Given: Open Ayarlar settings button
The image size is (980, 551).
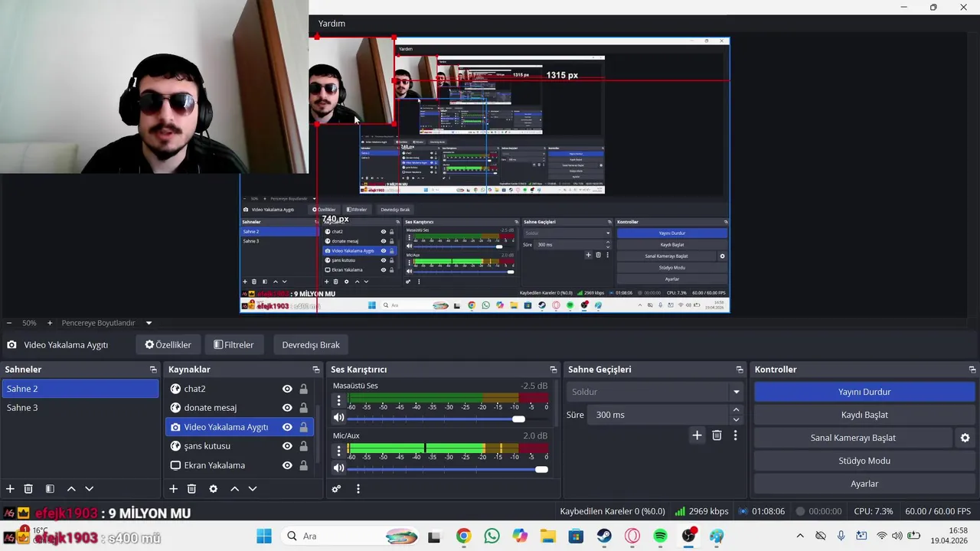Looking at the screenshot, I should 864,484.
